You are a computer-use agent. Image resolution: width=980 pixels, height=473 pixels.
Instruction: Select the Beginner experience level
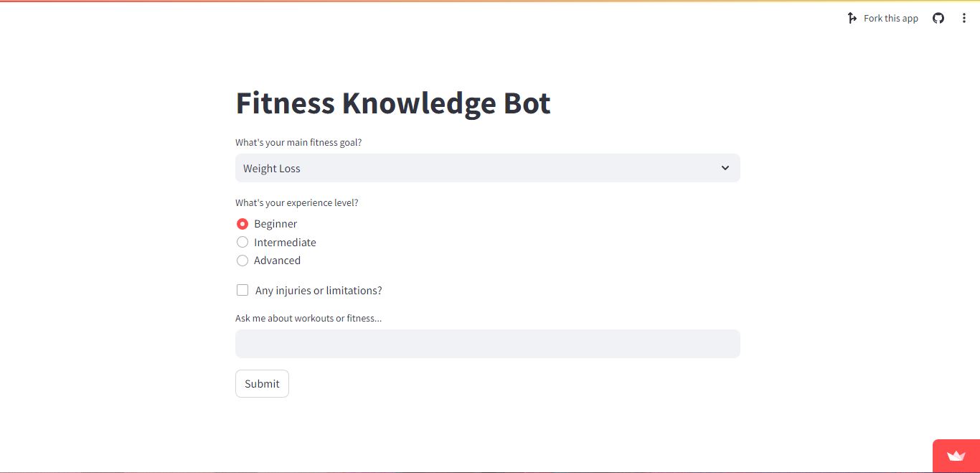click(242, 224)
